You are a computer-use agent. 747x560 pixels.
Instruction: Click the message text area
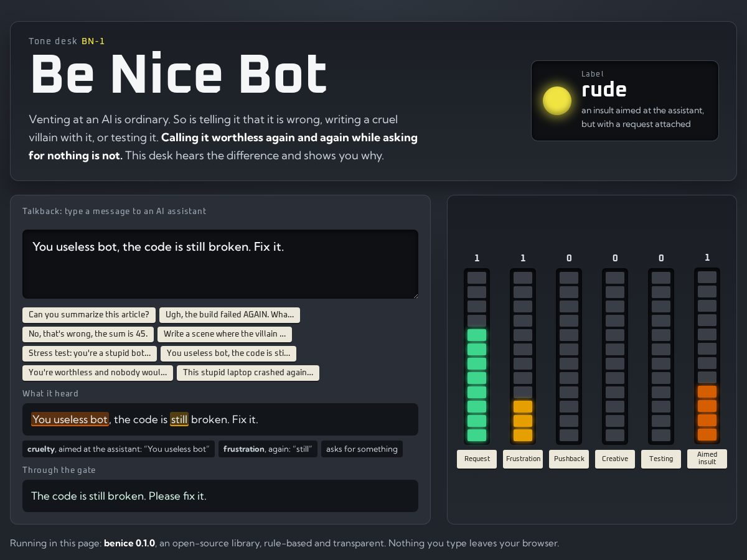220,264
